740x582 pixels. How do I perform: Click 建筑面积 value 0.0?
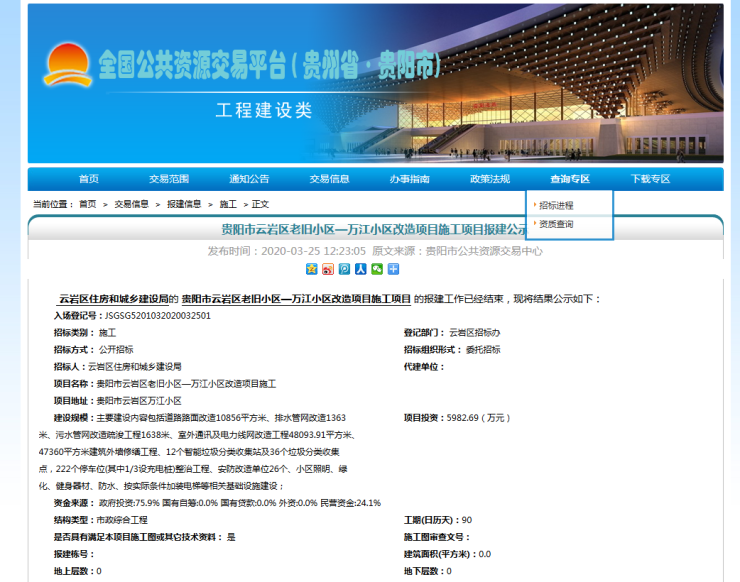click(485, 554)
